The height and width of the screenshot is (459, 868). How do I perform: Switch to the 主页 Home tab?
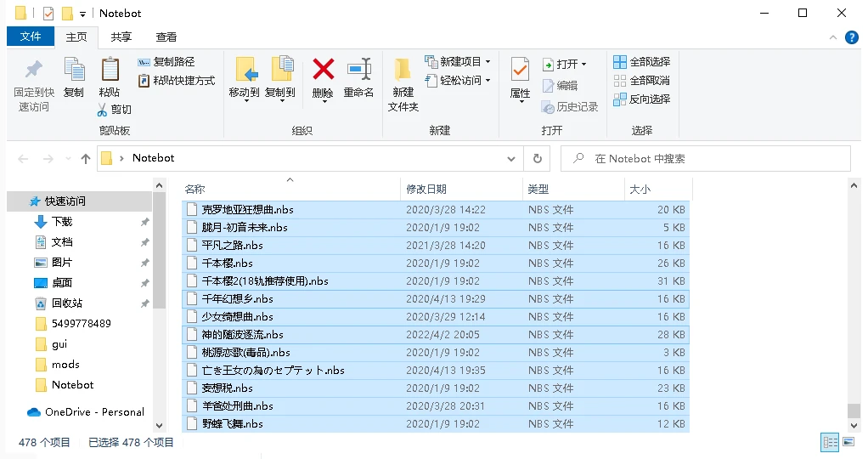pyautogui.click(x=76, y=37)
